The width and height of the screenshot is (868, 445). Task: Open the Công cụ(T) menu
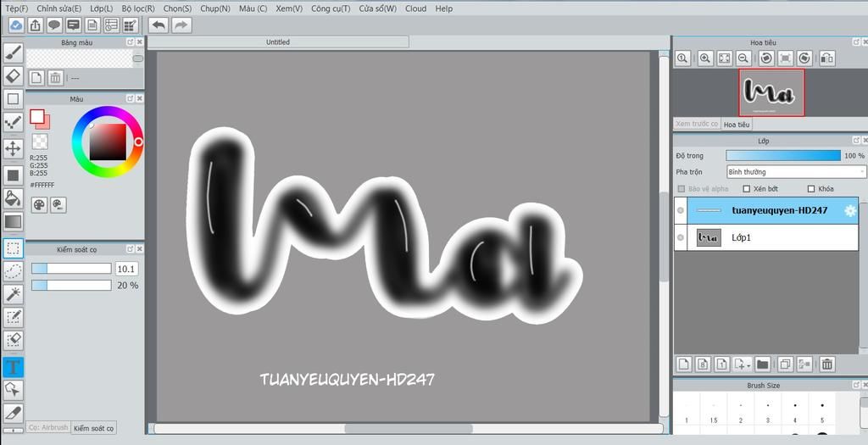(x=331, y=8)
